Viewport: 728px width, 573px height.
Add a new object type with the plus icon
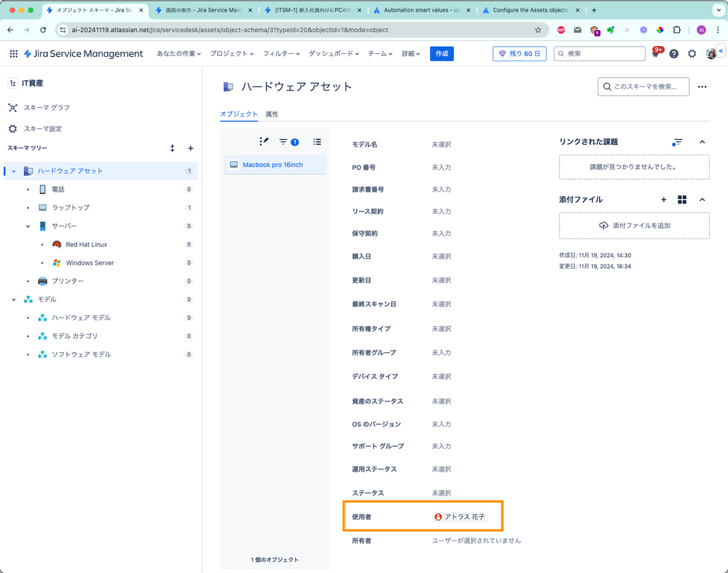(x=190, y=148)
